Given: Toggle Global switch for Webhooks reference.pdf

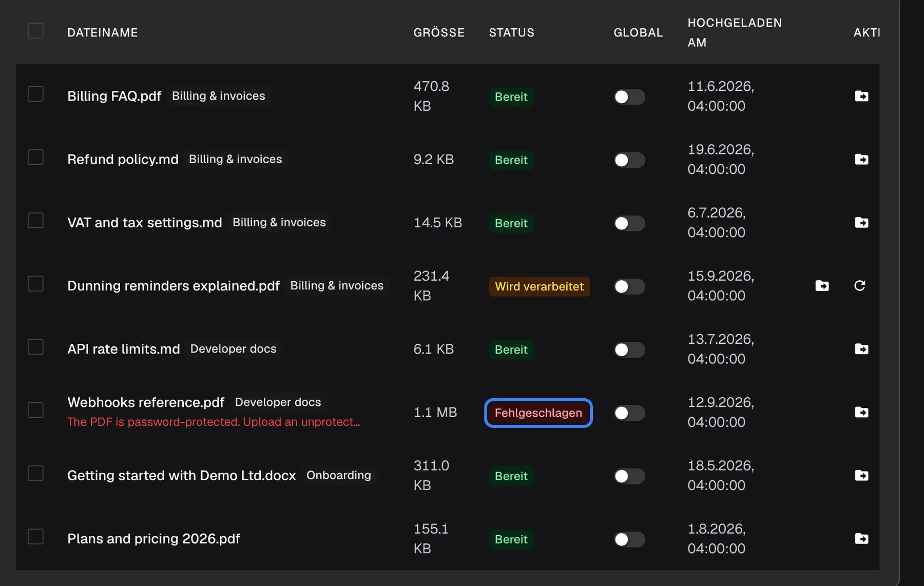Looking at the screenshot, I should [629, 413].
